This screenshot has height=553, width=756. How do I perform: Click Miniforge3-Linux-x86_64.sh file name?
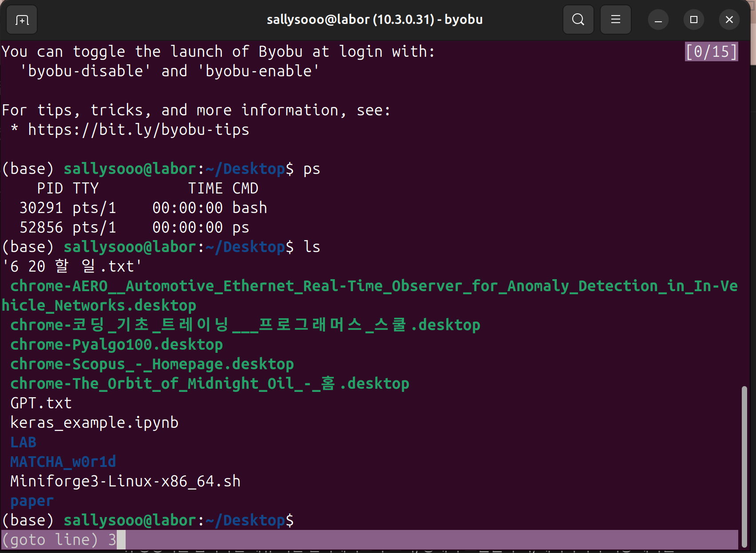pos(125,481)
